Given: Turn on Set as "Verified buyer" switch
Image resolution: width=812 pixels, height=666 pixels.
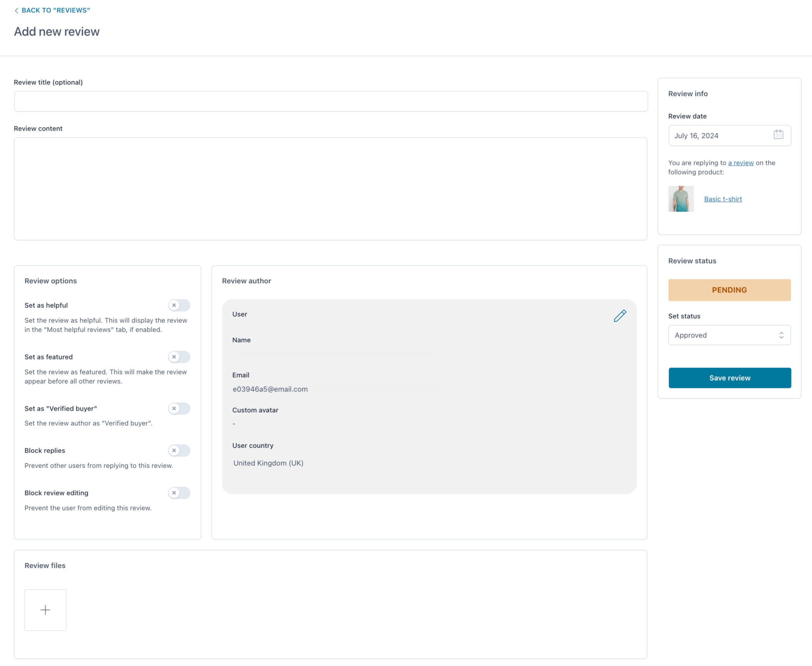Looking at the screenshot, I should 179,408.
